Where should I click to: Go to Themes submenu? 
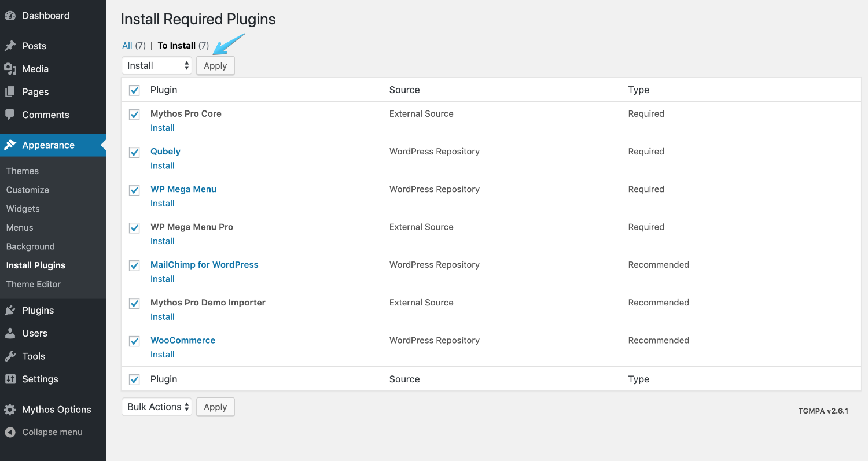click(23, 171)
